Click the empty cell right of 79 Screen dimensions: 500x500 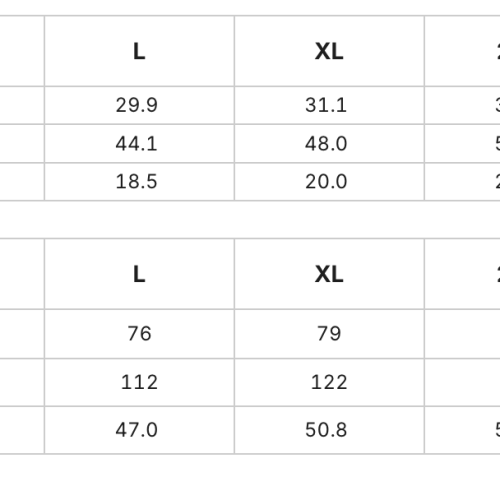tap(462, 334)
